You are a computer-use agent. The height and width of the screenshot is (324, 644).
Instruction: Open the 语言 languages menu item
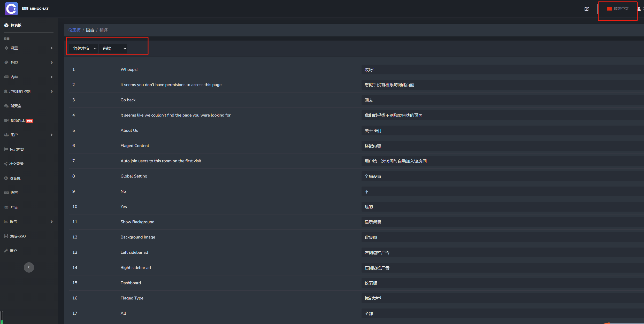[14, 193]
